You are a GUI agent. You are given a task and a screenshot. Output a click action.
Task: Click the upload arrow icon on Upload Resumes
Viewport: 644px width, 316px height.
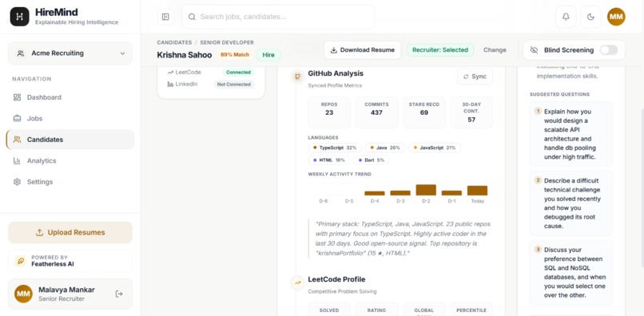pyautogui.click(x=39, y=232)
